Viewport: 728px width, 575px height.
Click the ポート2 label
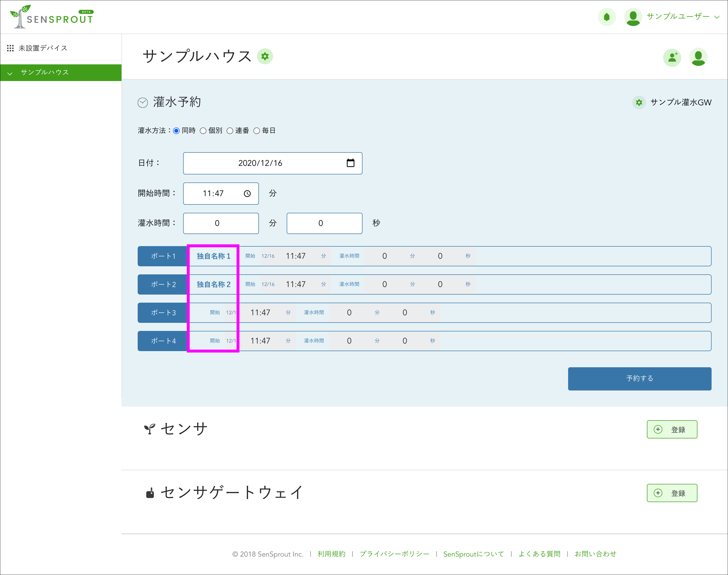point(163,284)
